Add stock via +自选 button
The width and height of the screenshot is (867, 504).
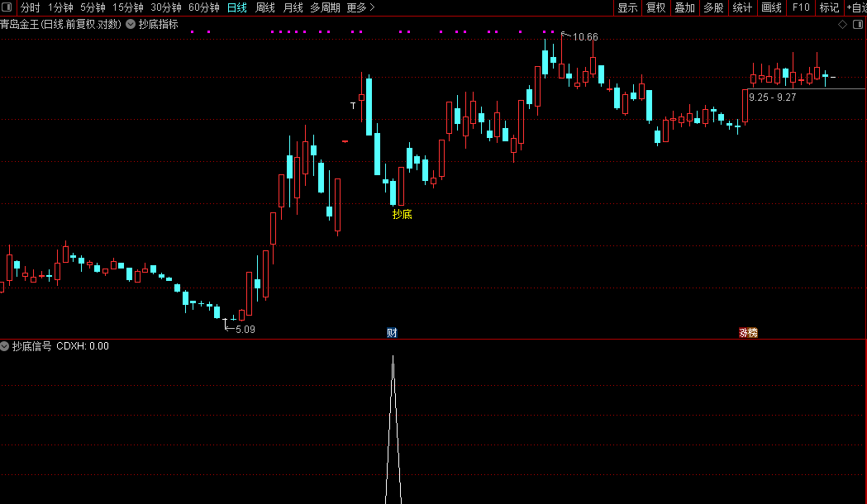(856, 7)
